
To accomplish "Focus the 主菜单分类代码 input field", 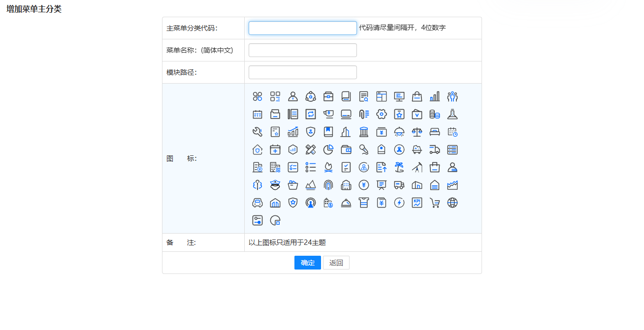I will [302, 28].
